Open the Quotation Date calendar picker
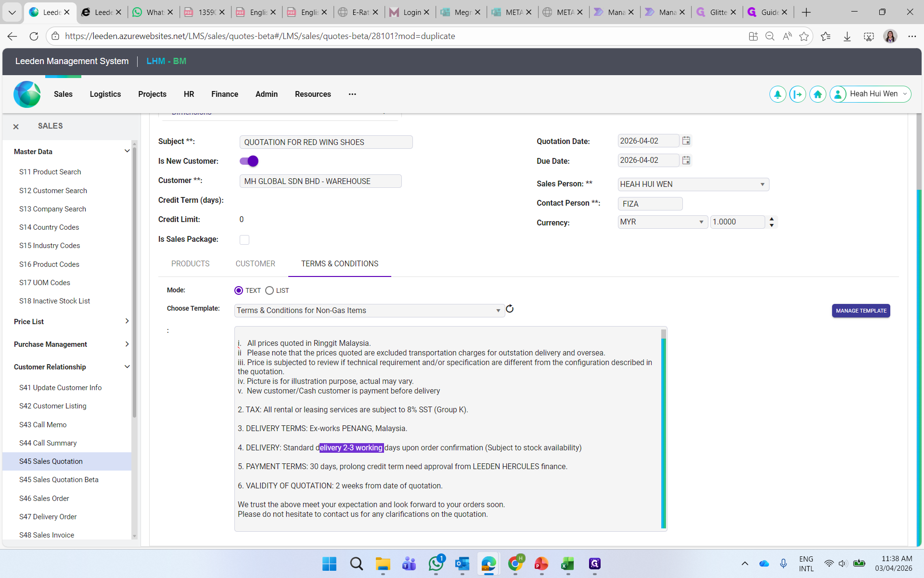The height and width of the screenshot is (578, 924). [686, 141]
